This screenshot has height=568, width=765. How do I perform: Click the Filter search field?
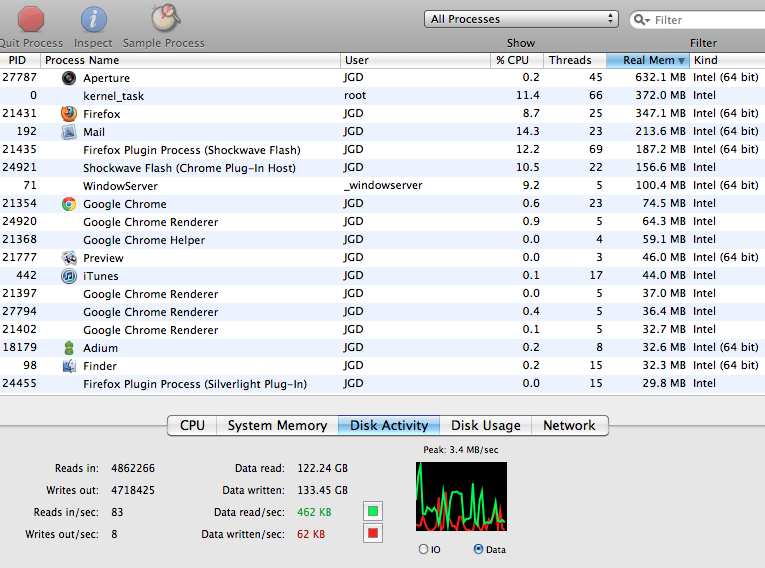click(698, 20)
